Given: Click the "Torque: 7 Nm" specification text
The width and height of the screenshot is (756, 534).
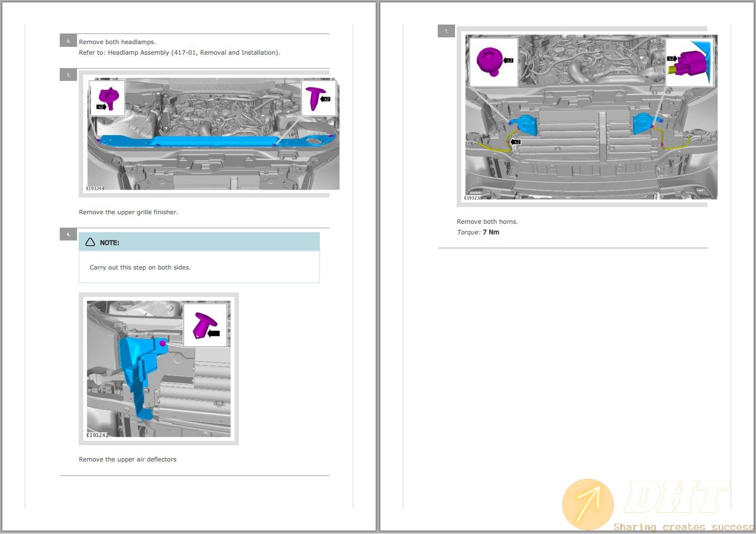Looking at the screenshot, I should click(x=478, y=232).
